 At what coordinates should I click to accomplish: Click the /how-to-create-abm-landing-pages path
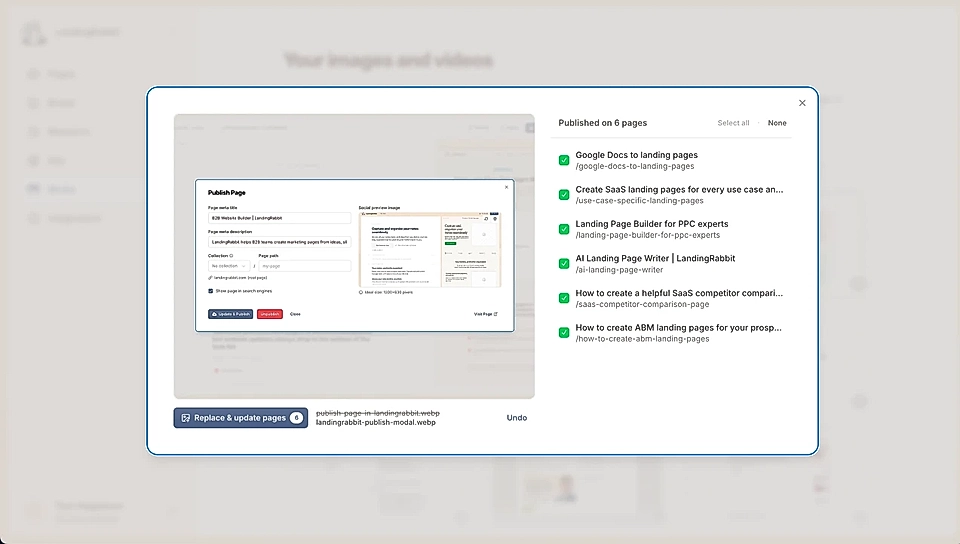pos(642,339)
